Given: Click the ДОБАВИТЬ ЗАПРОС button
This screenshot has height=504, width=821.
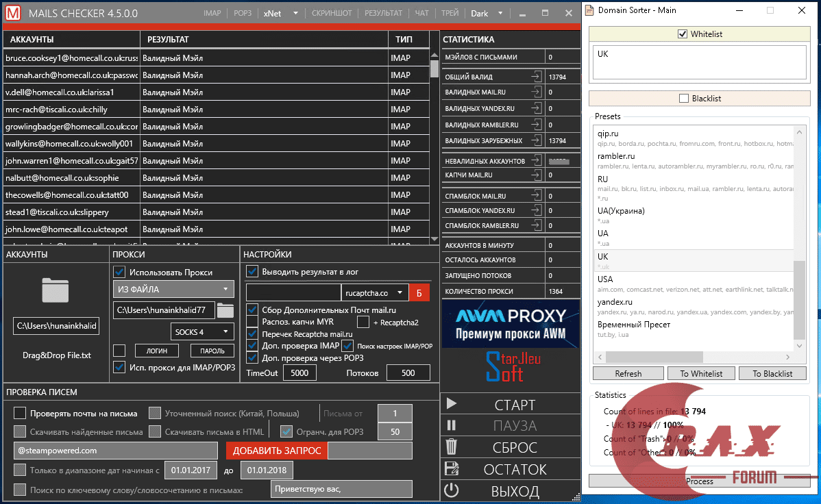Looking at the screenshot, I should pos(275,451).
